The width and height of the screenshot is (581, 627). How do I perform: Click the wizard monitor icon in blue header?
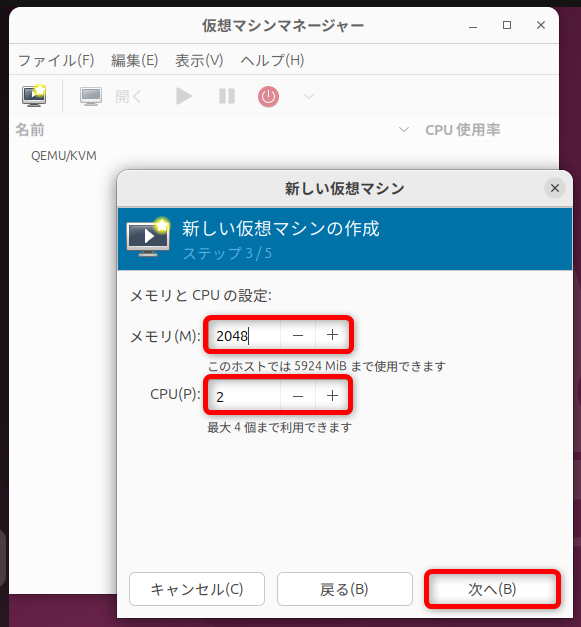(x=148, y=237)
